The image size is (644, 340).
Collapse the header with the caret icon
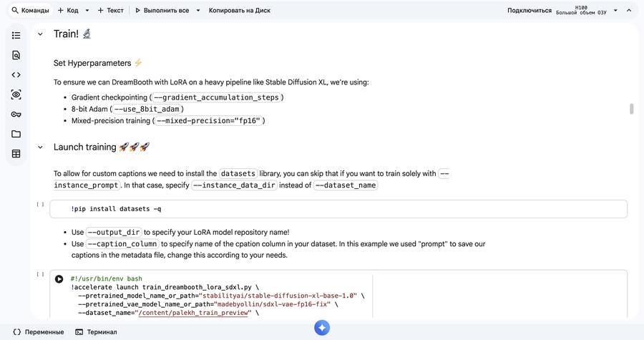[x=629, y=10]
